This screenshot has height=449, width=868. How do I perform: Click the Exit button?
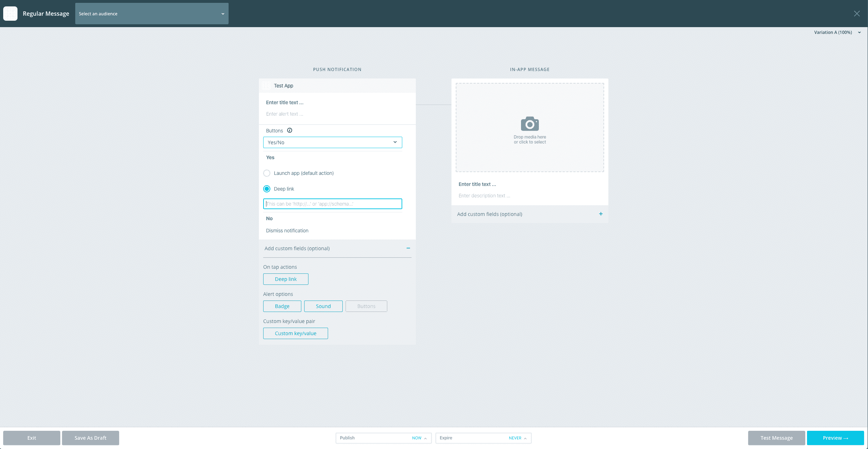pos(32,438)
